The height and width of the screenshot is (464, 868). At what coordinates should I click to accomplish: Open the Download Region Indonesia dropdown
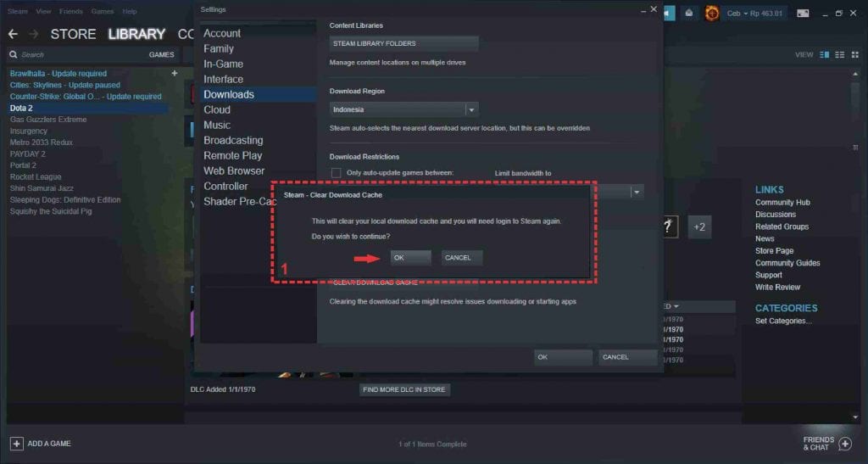coord(403,109)
